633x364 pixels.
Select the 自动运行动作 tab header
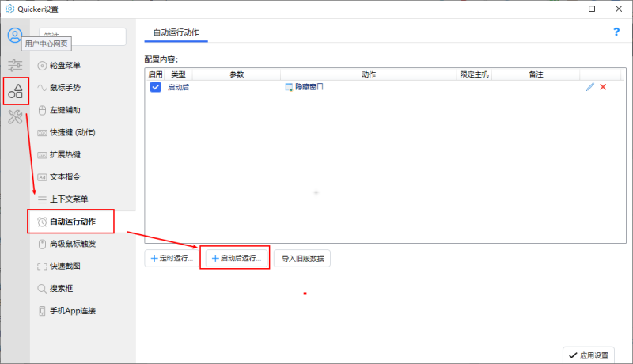click(x=176, y=32)
